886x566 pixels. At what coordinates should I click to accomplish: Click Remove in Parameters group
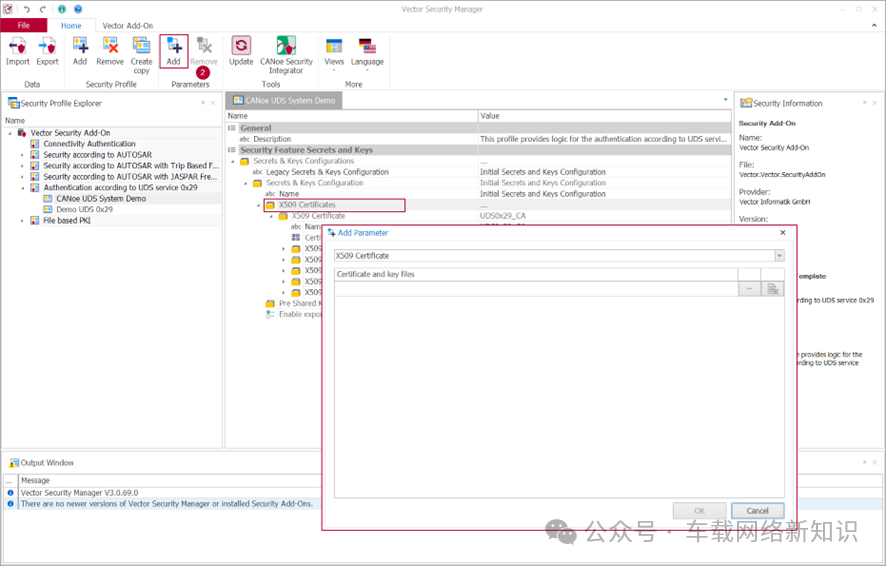[204, 52]
